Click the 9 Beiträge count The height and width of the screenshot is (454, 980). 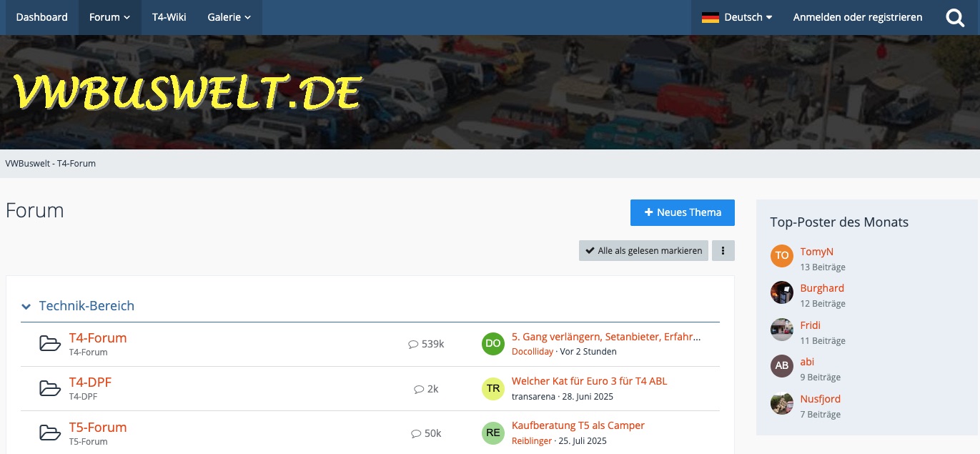(821, 377)
